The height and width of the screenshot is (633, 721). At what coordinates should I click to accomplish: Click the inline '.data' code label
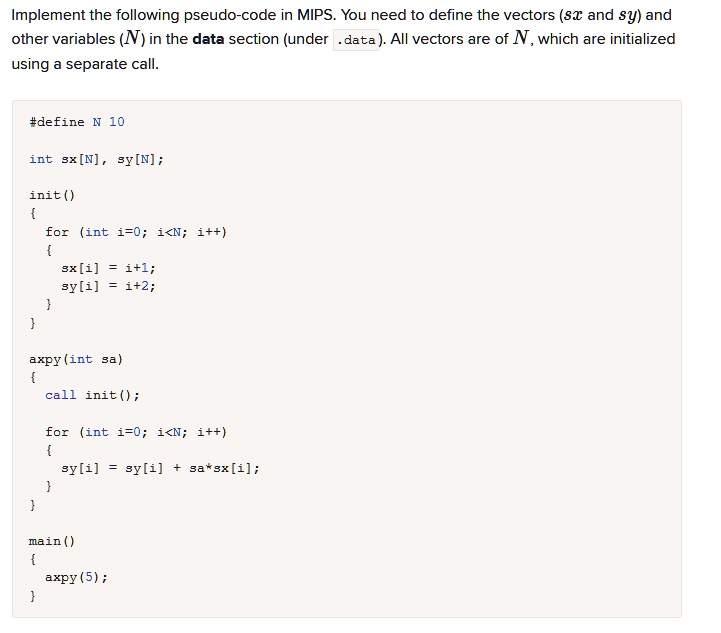coord(356,40)
